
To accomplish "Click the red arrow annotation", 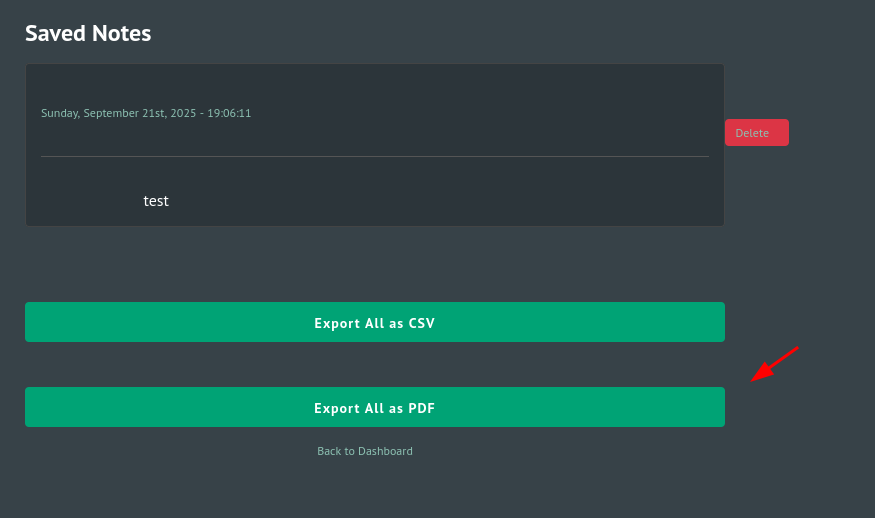I will pyautogui.click(x=775, y=364).
